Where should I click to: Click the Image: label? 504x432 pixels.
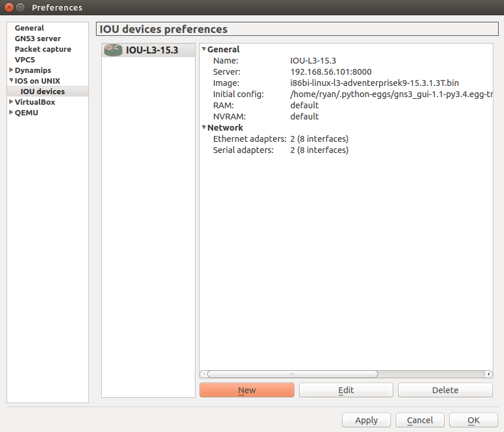pos(226,83)
